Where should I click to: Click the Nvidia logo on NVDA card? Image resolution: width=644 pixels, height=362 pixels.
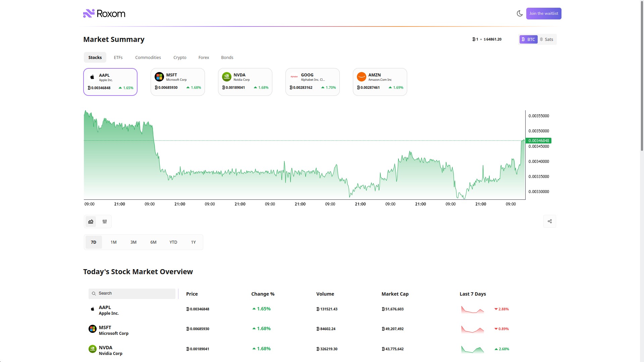[x=226, y=76]
